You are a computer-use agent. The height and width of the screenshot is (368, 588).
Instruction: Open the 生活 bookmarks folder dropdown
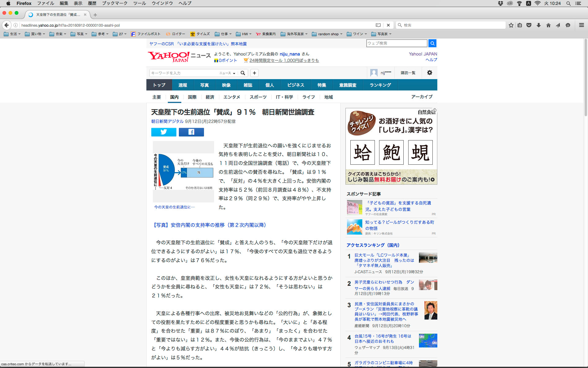(x=12, y=34)
